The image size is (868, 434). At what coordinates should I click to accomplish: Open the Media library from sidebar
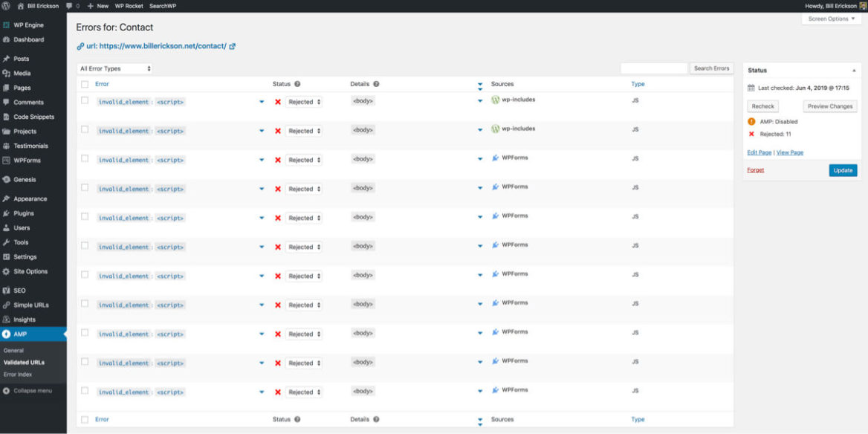[x=21, y=73]
